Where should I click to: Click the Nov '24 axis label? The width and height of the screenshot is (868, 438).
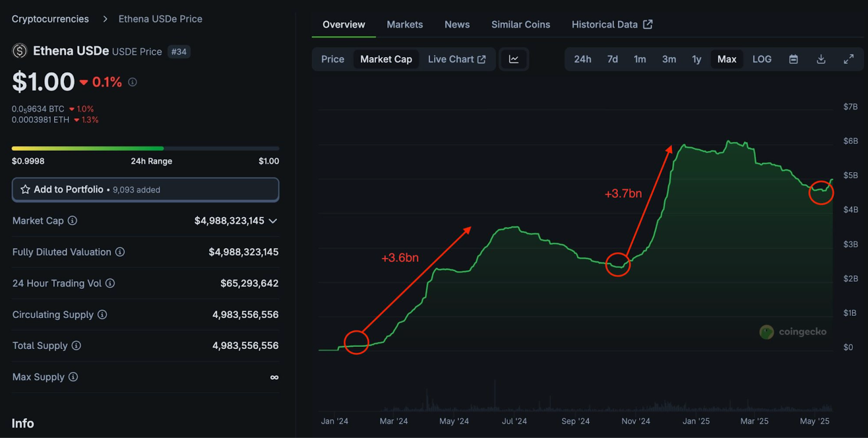coord(636,421)
